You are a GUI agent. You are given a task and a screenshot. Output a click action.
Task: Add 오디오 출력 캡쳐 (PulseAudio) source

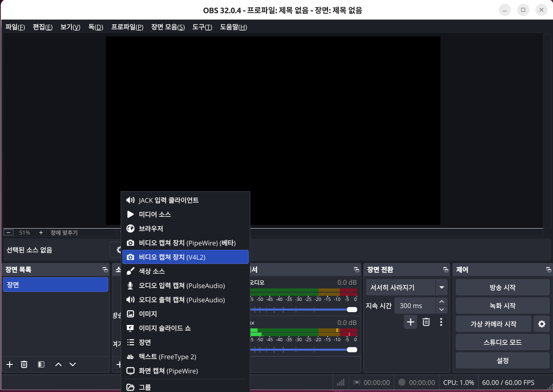185,300
